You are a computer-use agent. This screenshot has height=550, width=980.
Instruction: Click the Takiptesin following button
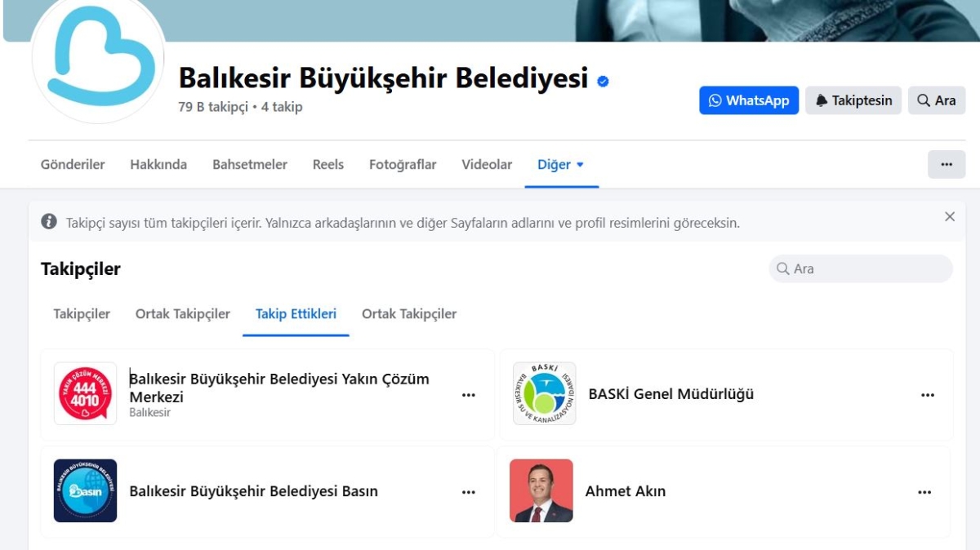point(853,100)
